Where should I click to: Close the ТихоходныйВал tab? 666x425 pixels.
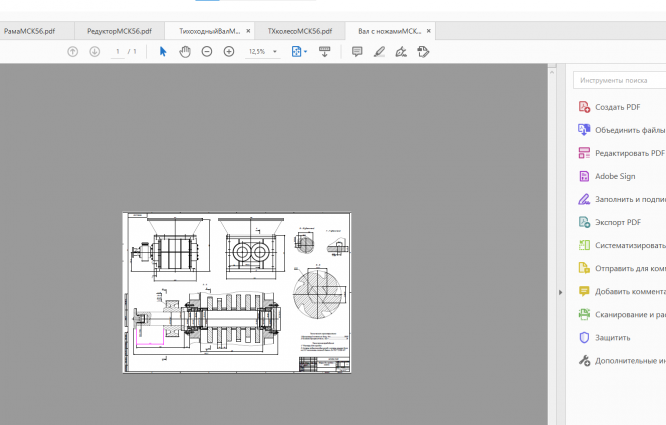click(248, 31)
